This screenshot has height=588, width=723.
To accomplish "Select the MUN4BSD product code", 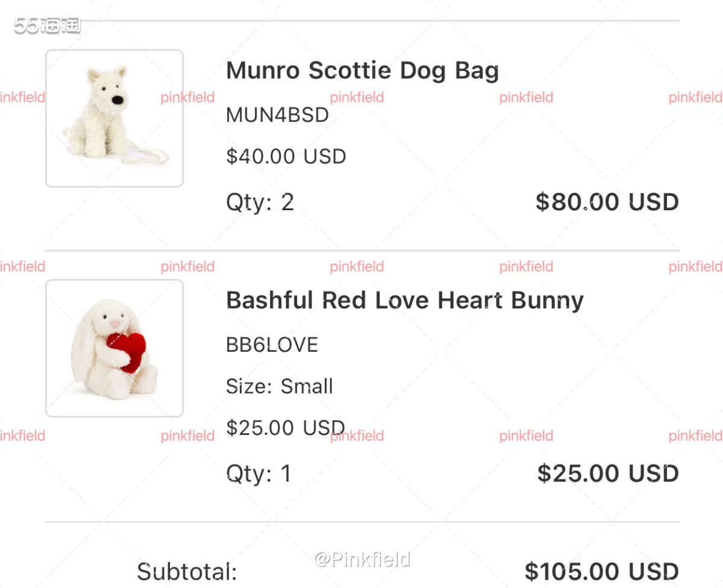I will point(277,114).
